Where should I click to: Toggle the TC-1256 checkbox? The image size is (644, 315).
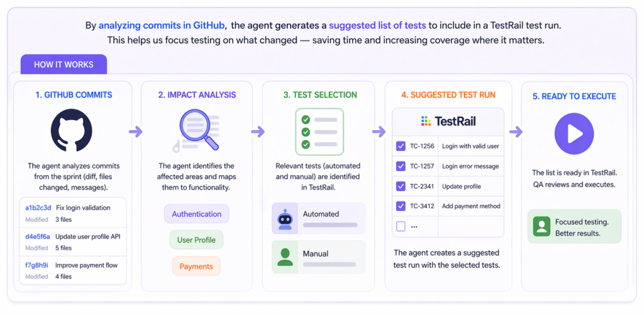[401, 146]
